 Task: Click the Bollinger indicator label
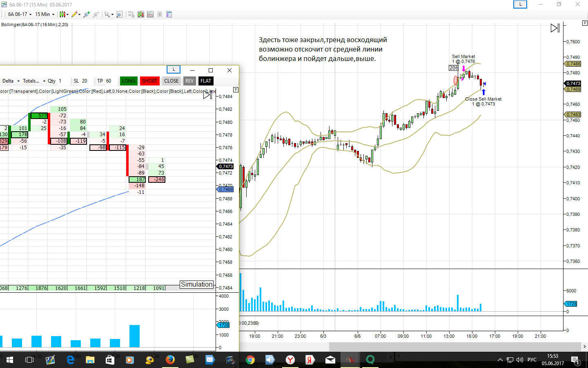[x=35, y=25]
